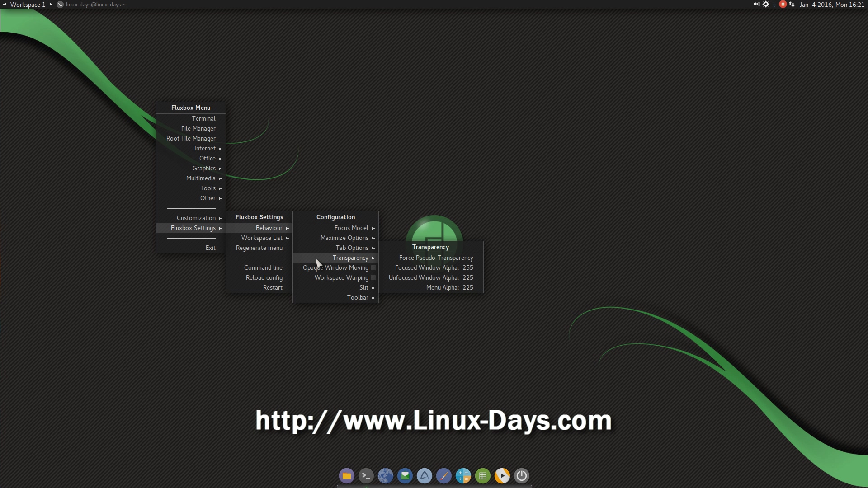Launch the blue triangular editor dock icon

425,475
